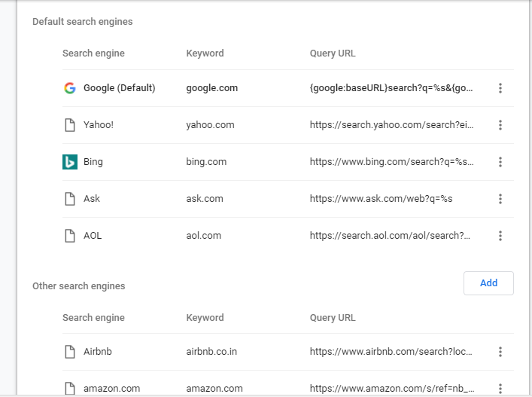532x397 pixels.
Task: Open more actions menu for Yahoo!
Action: point(500,125)
